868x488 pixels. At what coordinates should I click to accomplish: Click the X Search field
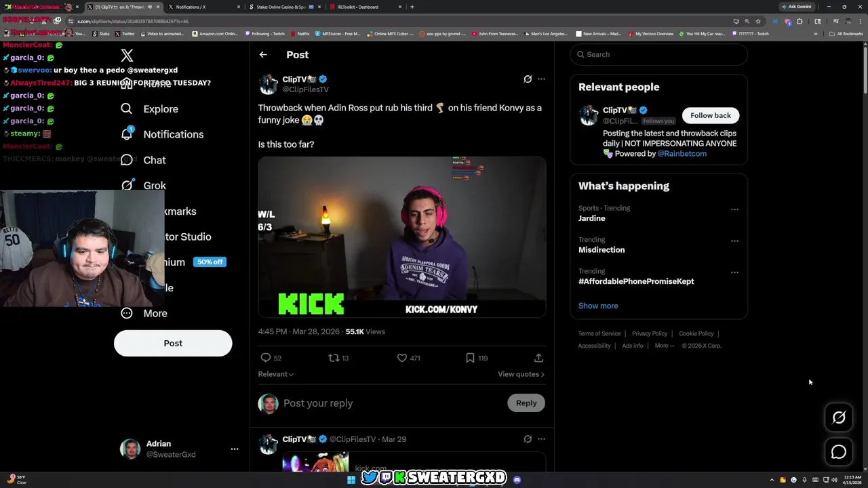click(x=658, y=54)
